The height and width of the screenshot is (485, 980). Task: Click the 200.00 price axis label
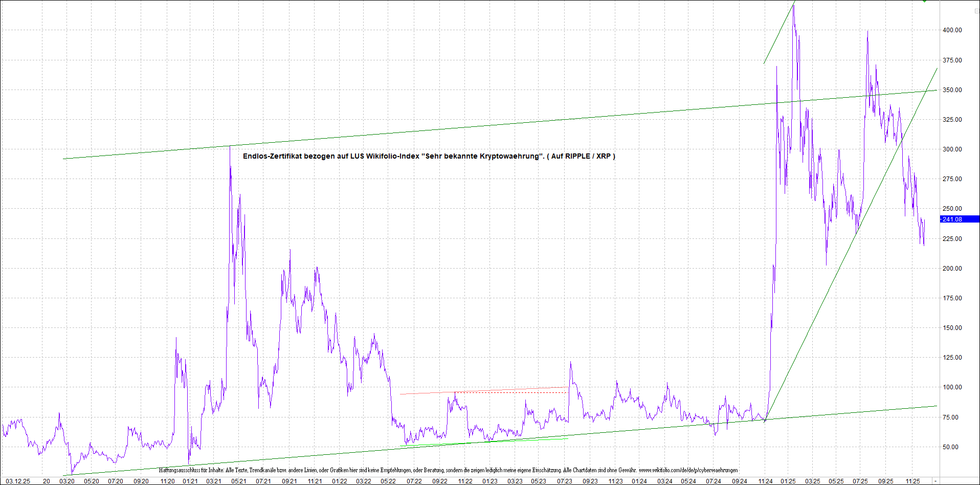click(952, 269)
